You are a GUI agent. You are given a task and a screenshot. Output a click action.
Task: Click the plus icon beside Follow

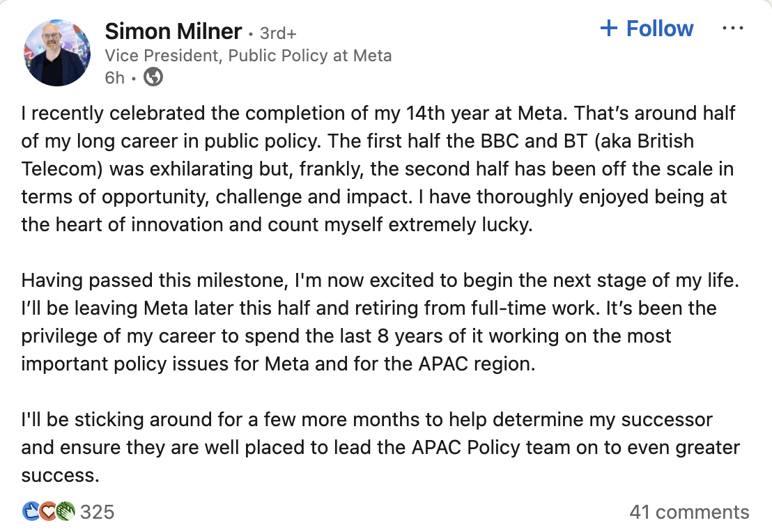coord(609,29)
